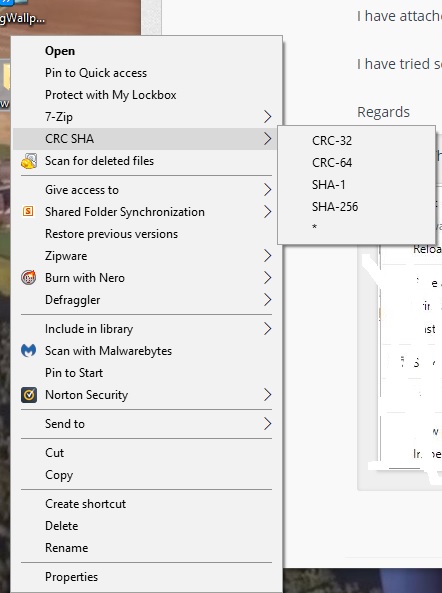Click the Malwarebytes blue logo icon

[28, 351]
